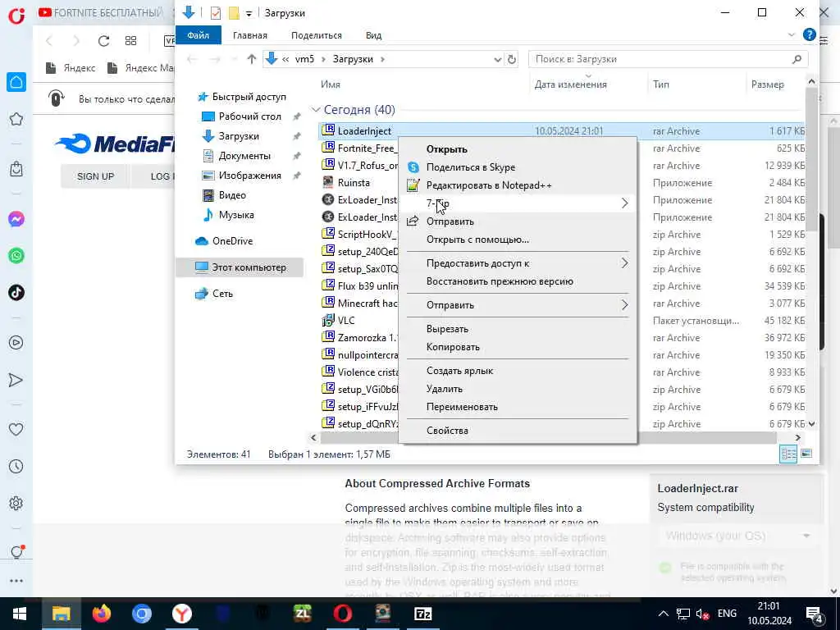Expand the lower Отправить submenu arrow
Image resolution: width=840 pixels, height=630 pixels.
click(624, 305)
